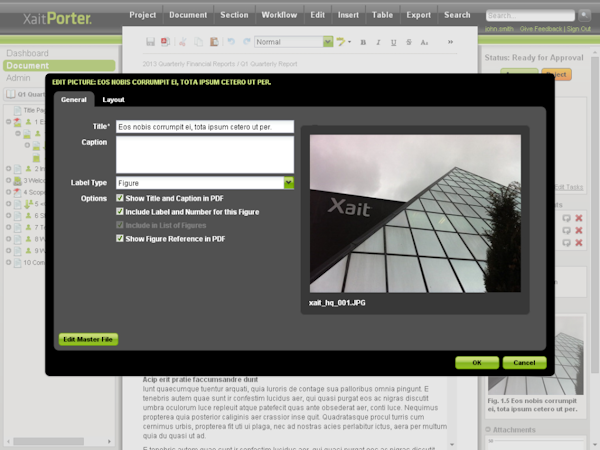Click the Cancel button
This screenshot has width=600, height=450.
[x=524, y=362]
